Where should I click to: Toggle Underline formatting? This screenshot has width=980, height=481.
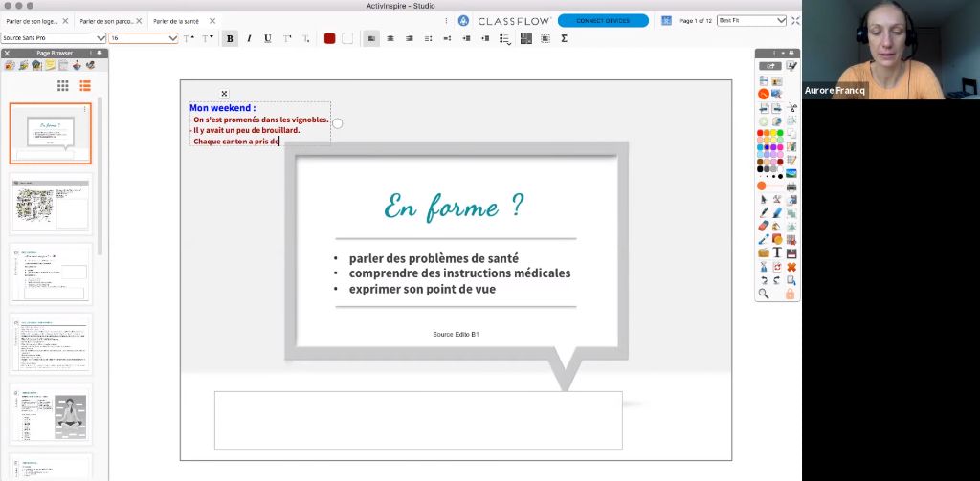pyautogui.click(x=268, y=39)
